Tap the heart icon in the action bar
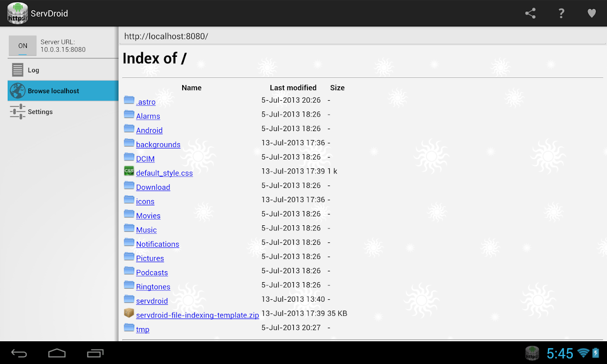 (x=592, y=13)
